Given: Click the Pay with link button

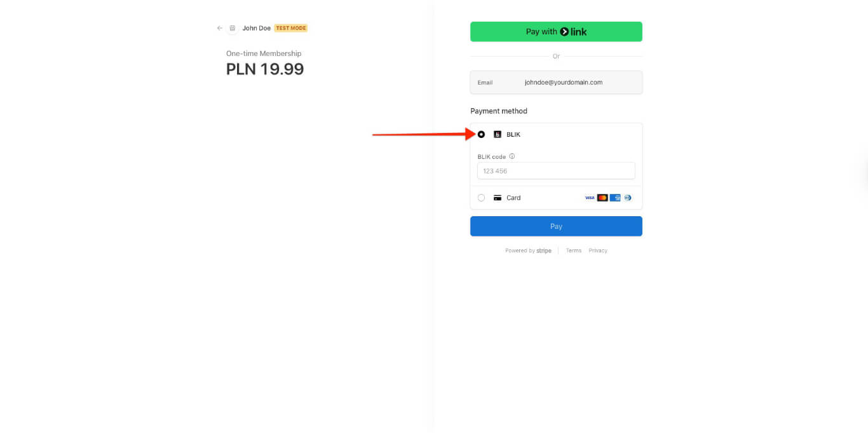Looking at the screenshot, I should tap(556, 31).
